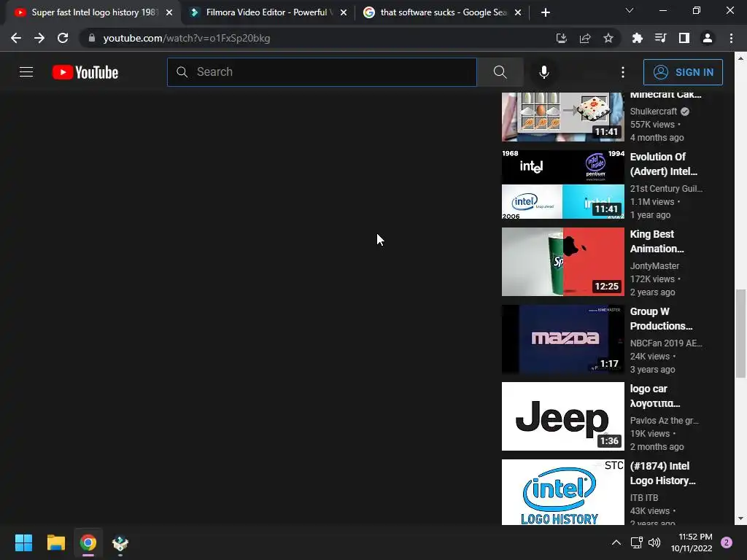
Task: Open the Chrome profile icon
Action: coord(708,38)
